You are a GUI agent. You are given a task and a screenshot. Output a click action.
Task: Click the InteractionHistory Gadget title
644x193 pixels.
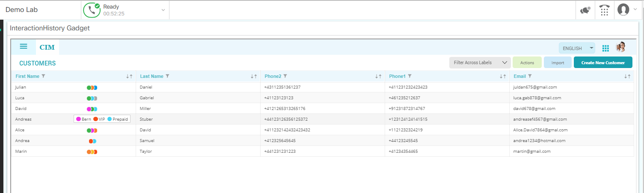tap(50, 28)
